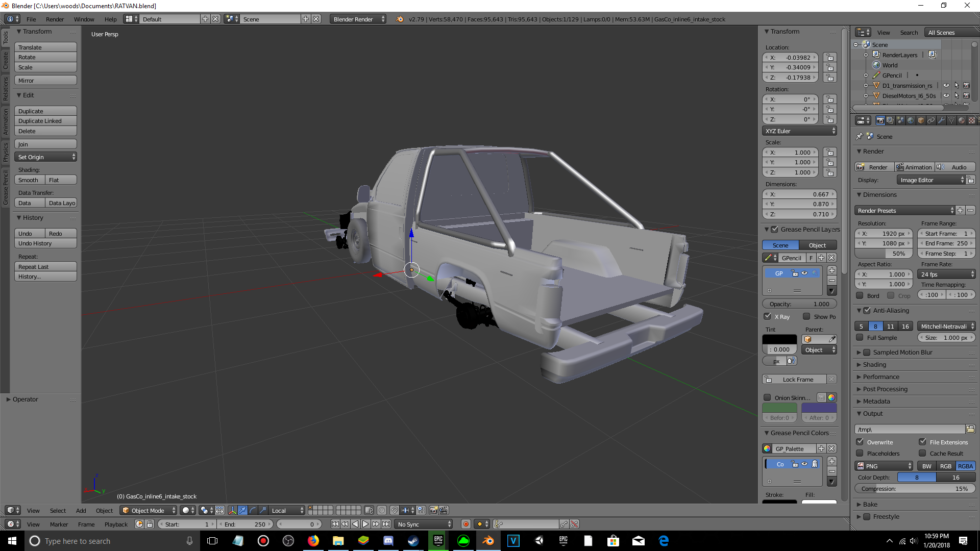Image resolution: width=980 pixels, height=551 pixels.
Task: Disable the Overwrite output checkbox
Action: [860, 442]
